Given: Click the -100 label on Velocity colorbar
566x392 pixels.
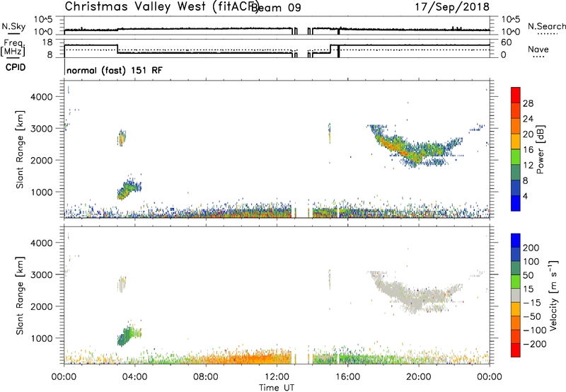Looking at the screenshot, I should 534,330.
